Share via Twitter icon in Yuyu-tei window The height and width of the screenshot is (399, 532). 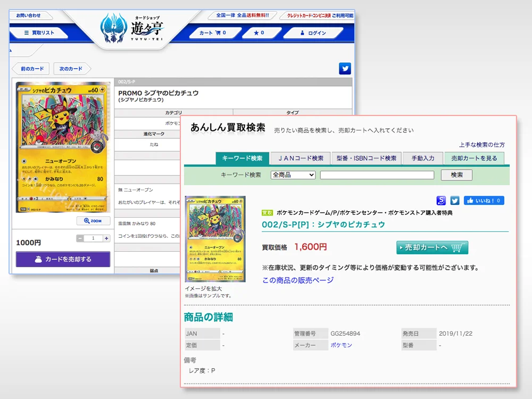345,69
